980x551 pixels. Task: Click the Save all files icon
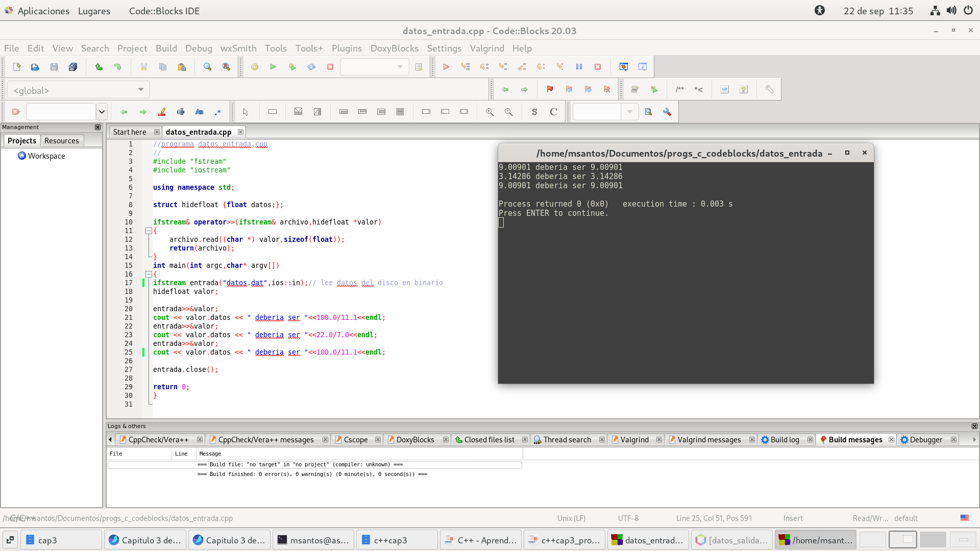(73, 67)
